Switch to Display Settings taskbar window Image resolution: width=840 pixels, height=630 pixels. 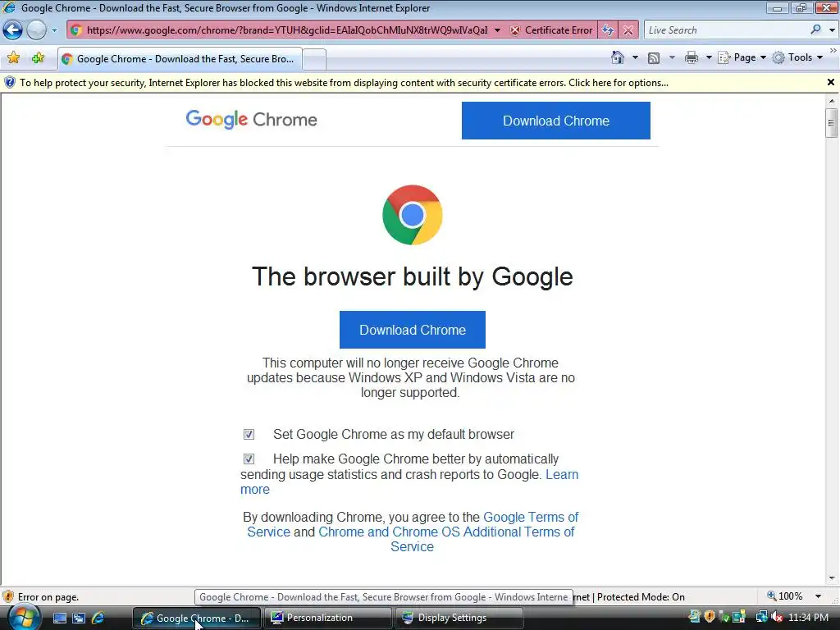pos(458,618)
